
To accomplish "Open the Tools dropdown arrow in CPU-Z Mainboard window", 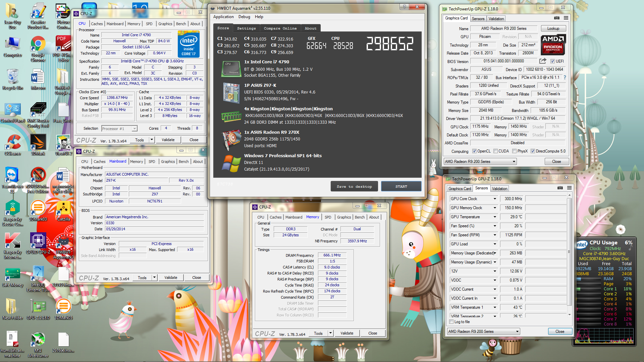I will [154, 278].
